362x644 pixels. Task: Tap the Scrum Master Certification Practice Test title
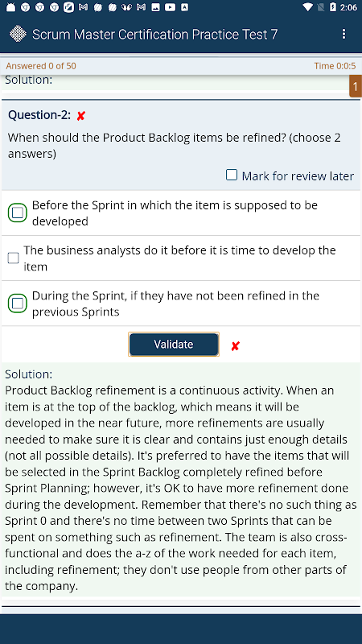tap(154, 35)
